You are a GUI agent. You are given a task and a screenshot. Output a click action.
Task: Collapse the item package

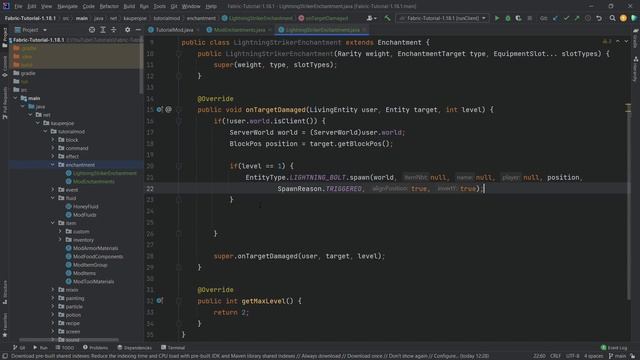coord(53,223)
